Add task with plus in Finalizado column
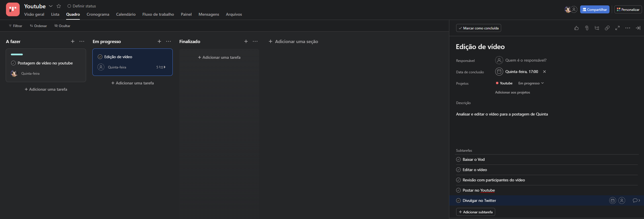Image resolution: width=644 pixels, height=219 pixels. pos(246,41)
